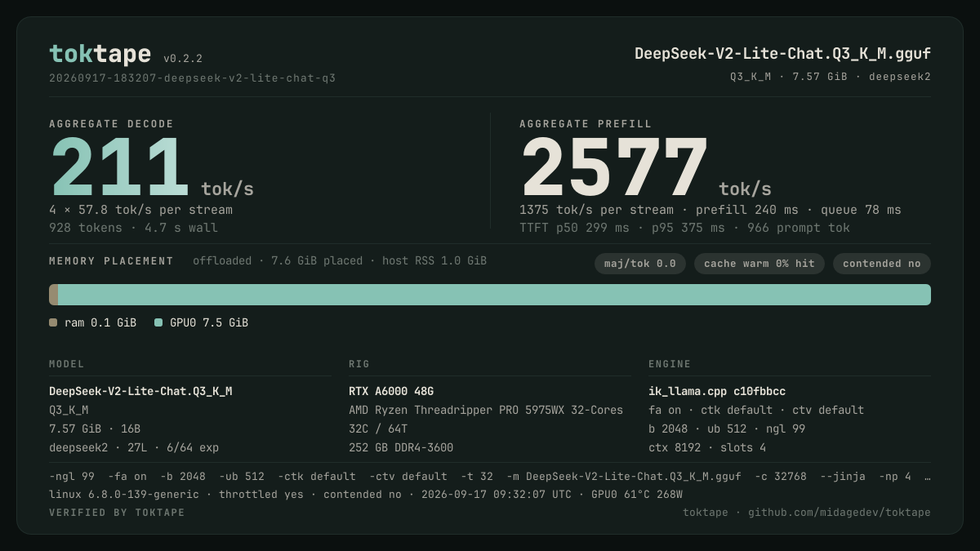The width and height of the screenshot is (980, 551).
Task: Click the MODEL section heading
Action: [67, 364]
